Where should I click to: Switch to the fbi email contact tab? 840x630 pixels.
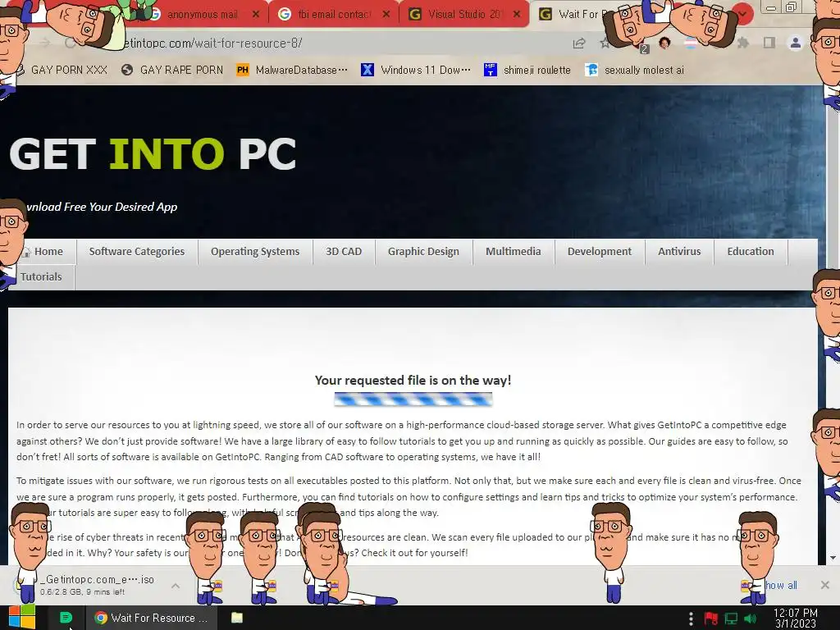tap(334, 15)
